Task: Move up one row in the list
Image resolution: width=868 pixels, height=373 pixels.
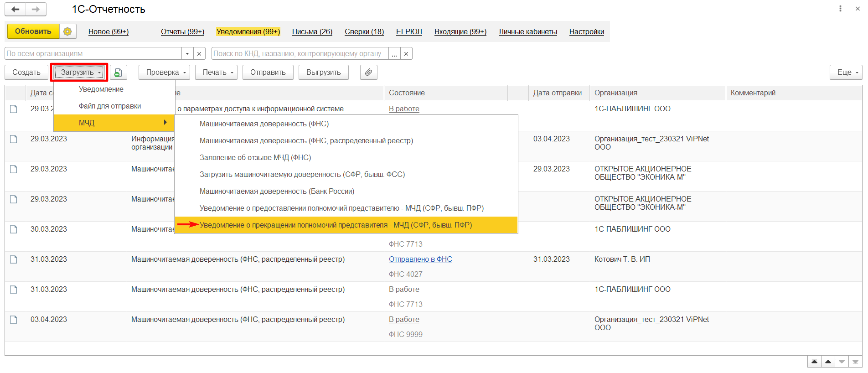Action: [x=828, y=362]
